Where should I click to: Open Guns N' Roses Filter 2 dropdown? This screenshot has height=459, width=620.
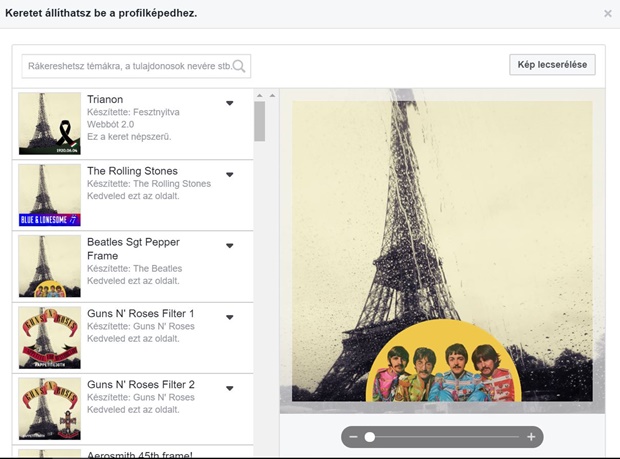coord(229,388)
